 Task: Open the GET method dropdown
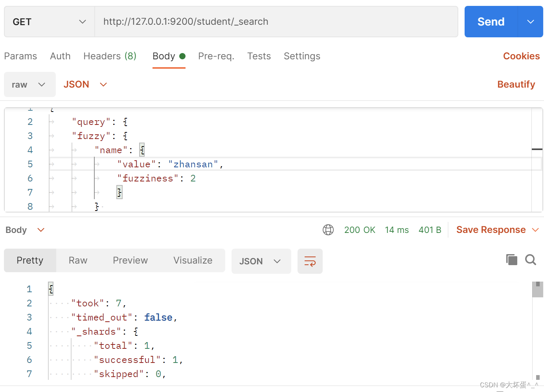pyautogui.click(x=50, y=22)
